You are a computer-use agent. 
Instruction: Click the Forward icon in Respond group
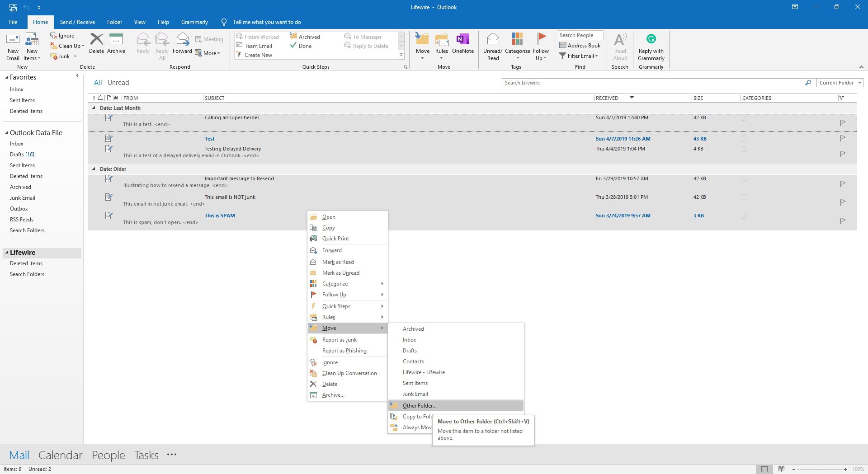183,39
